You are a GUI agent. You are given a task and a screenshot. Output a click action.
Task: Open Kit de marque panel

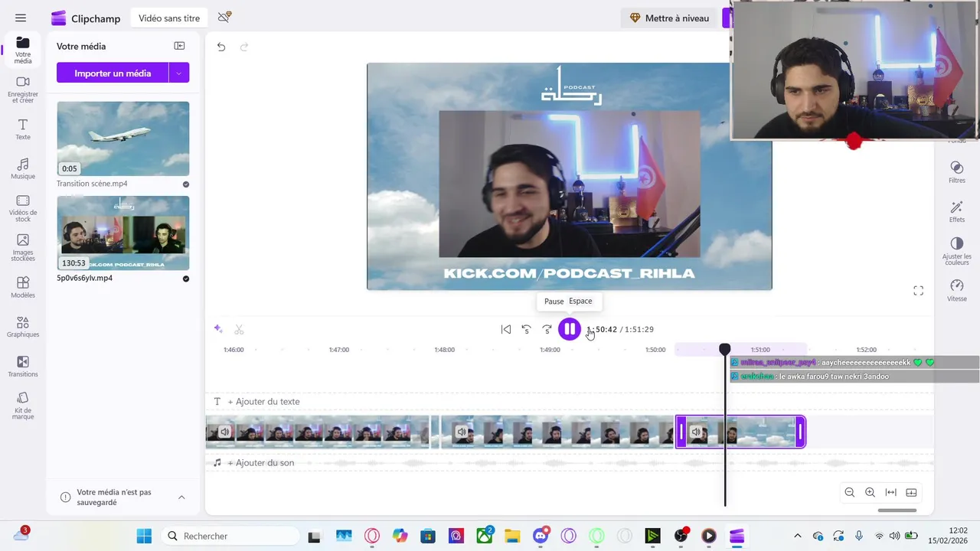23,406
